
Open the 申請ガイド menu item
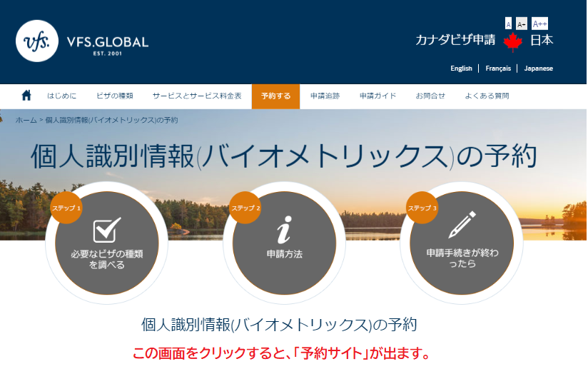pos(378,96)
